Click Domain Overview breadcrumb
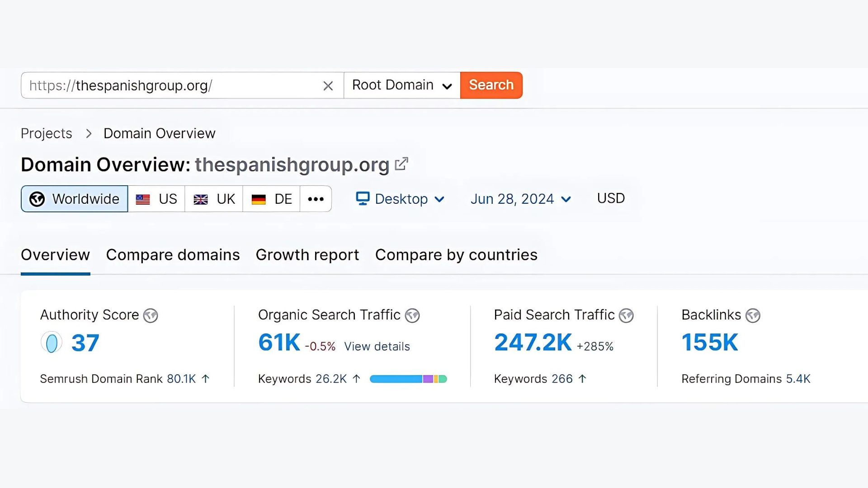Viewport: 868px width, 488px height. coord(159,134)
